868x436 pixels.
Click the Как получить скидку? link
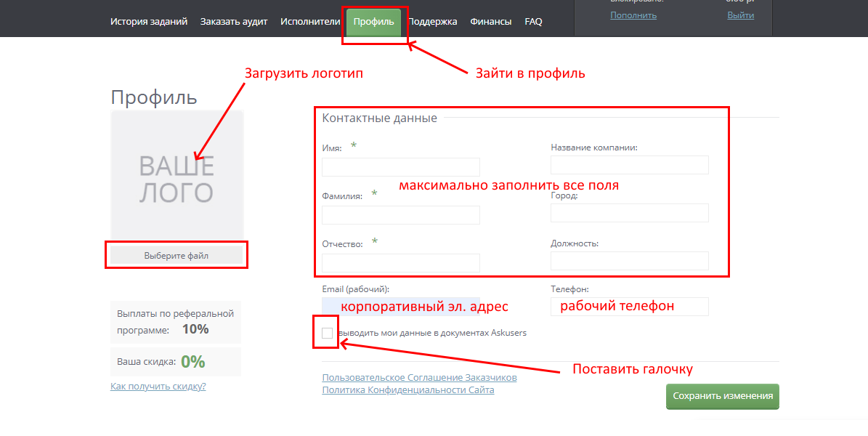click(158, 386)
